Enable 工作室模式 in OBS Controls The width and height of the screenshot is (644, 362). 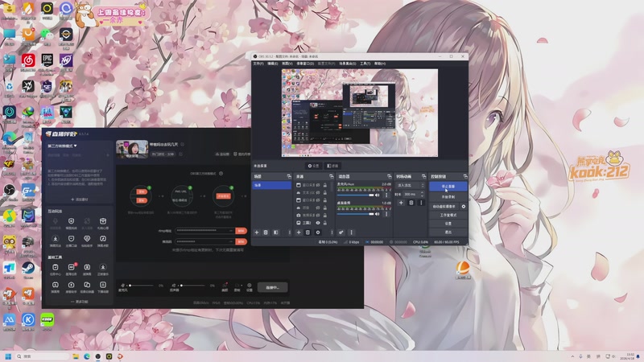point(448,215)
